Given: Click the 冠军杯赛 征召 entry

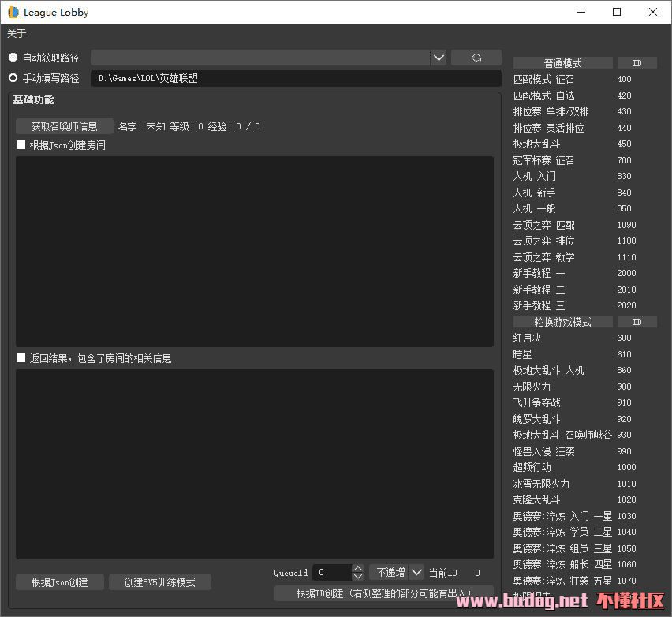Looking at the screenshot, I should [544, 160].
